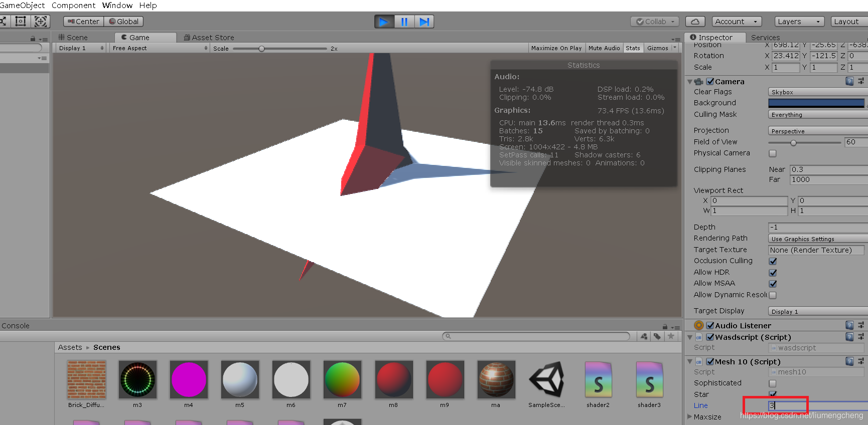868x425 pixels.
Task: Open Camera component help icon
Action: 849,81
